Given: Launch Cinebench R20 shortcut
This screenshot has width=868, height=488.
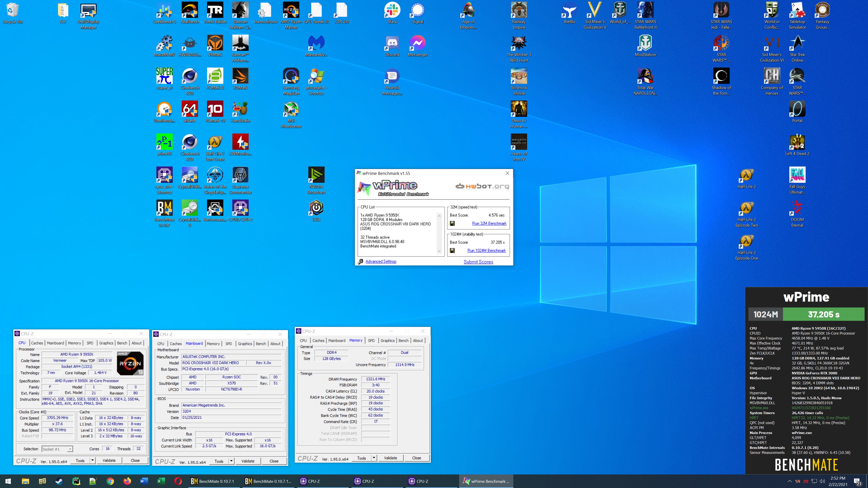Looking at the screenshot, I should 190,82.
